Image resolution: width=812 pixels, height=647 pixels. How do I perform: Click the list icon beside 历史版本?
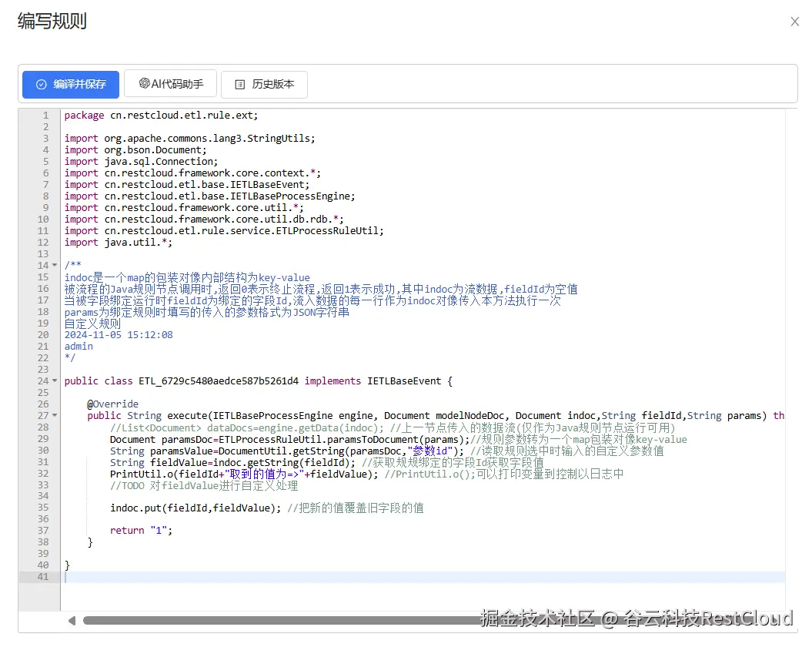click(x=240, y=85)
